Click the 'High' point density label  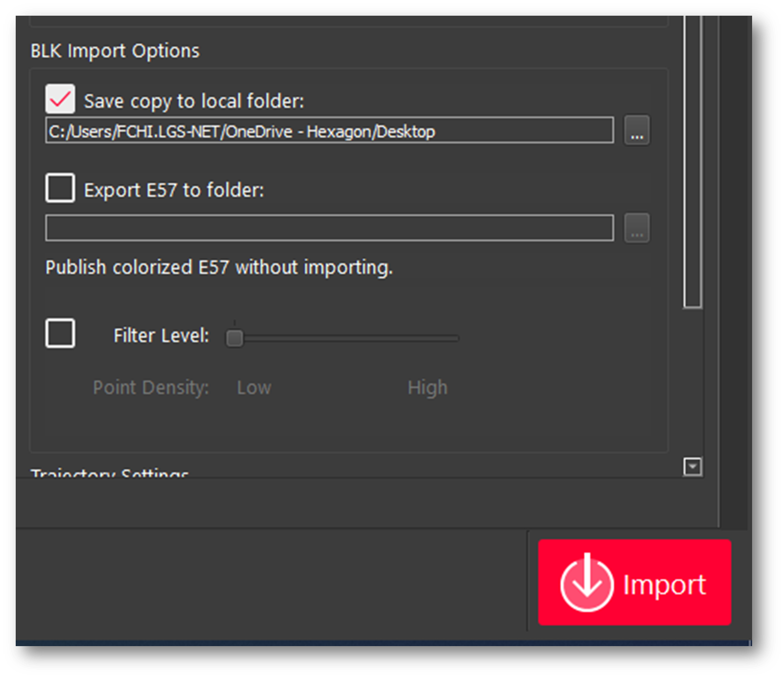click(427, 388)
